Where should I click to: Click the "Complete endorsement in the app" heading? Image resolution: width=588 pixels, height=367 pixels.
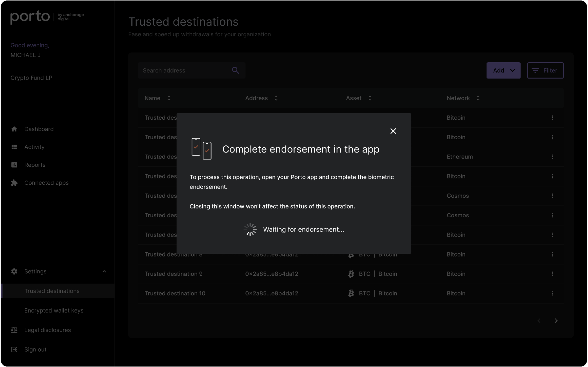301,149
